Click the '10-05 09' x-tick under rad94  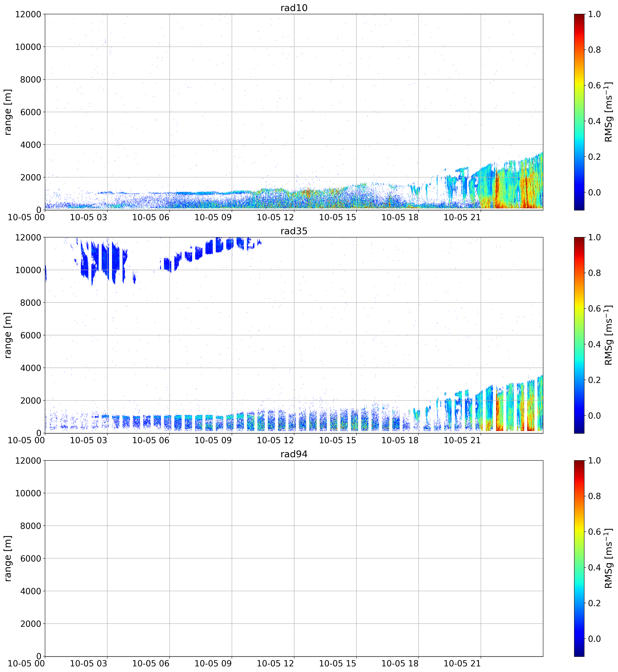point(213,663)
